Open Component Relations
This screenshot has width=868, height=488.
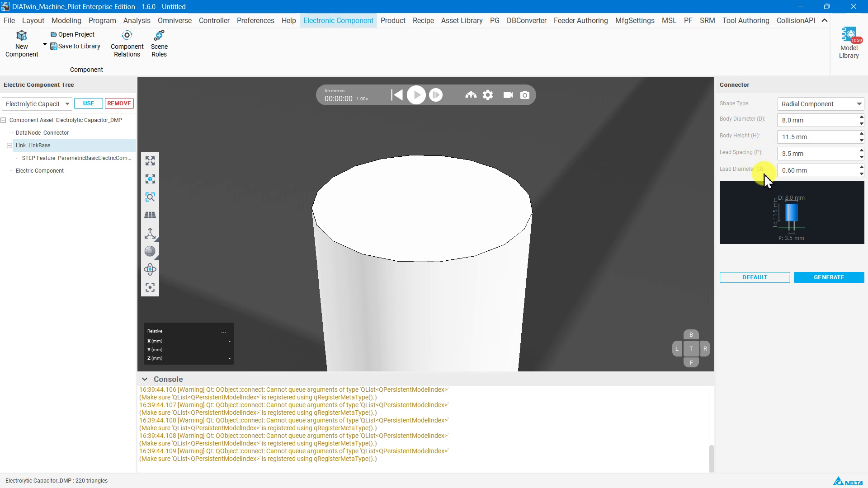pos(127,44)
